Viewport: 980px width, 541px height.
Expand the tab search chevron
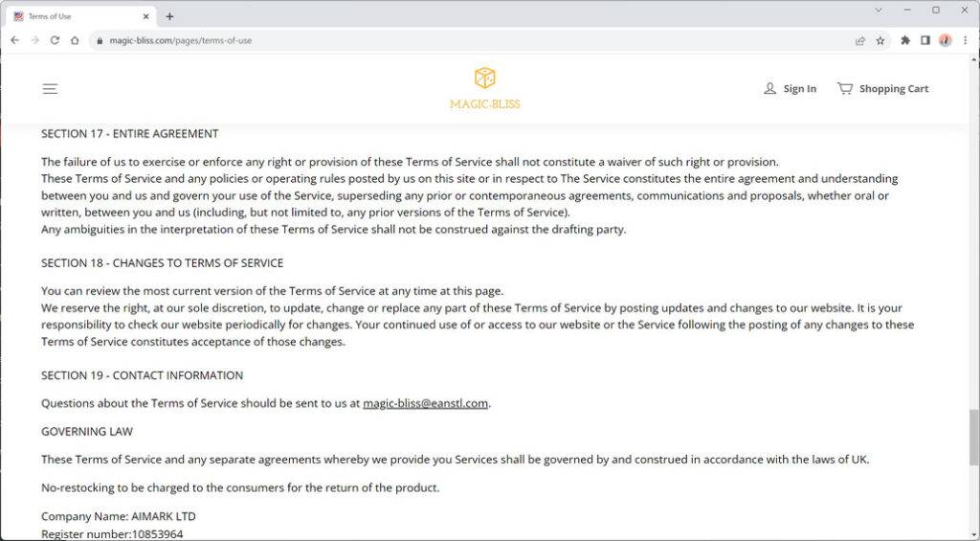(879, 11)
